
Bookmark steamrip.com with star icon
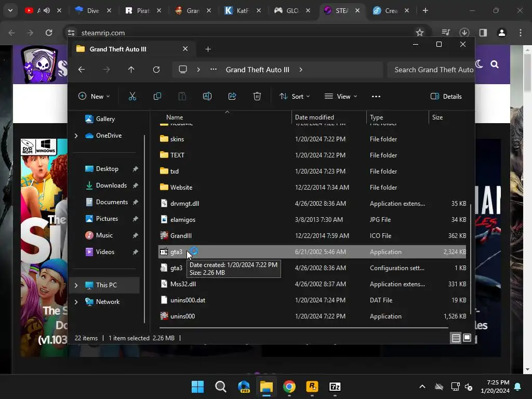coord(420,33)
